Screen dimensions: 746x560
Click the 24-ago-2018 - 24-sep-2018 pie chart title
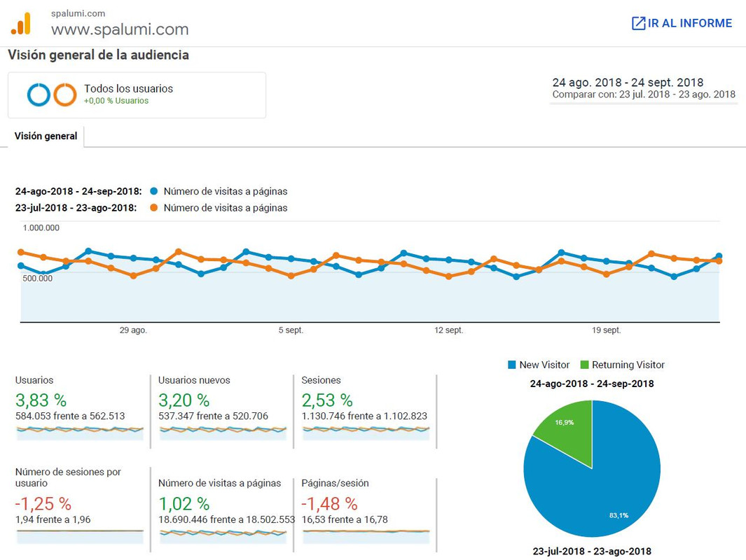point(592,384)
